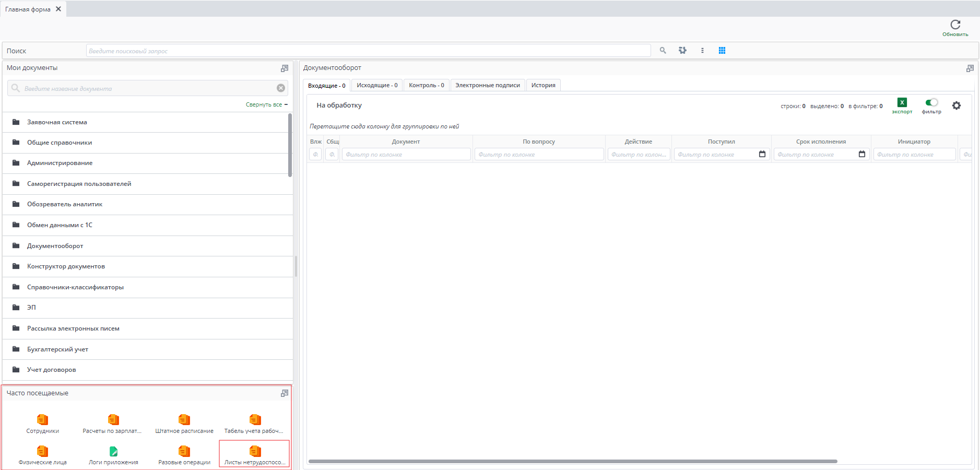Switch to the Электронные подписи tab
Screen dimensions: 980x470
coord(487,85)
